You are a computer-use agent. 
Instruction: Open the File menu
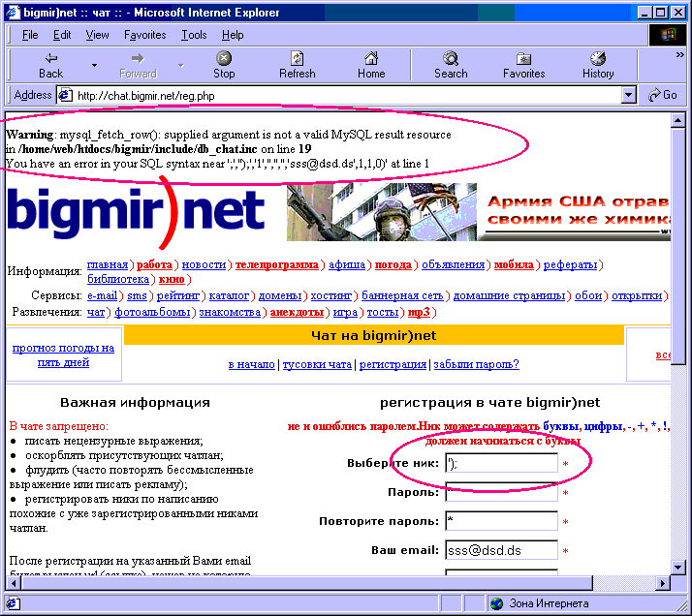click(x=30, y=35)
